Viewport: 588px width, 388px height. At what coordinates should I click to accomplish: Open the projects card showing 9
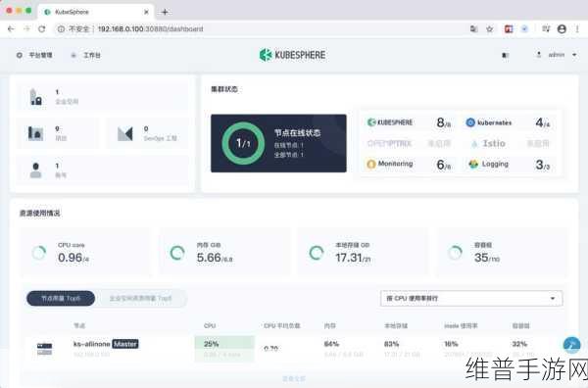(x=57, y=133)
